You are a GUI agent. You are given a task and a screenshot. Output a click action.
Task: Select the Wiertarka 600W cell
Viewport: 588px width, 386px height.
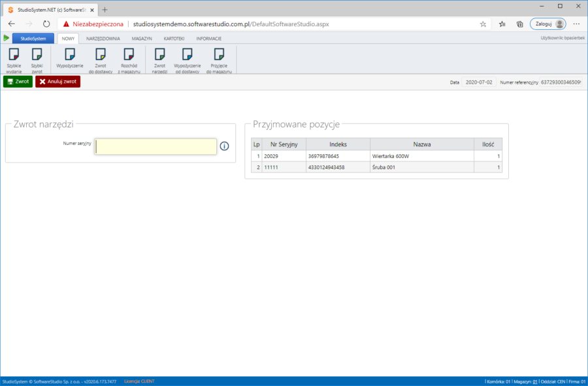pyautogui.click(x=422, y=156)
